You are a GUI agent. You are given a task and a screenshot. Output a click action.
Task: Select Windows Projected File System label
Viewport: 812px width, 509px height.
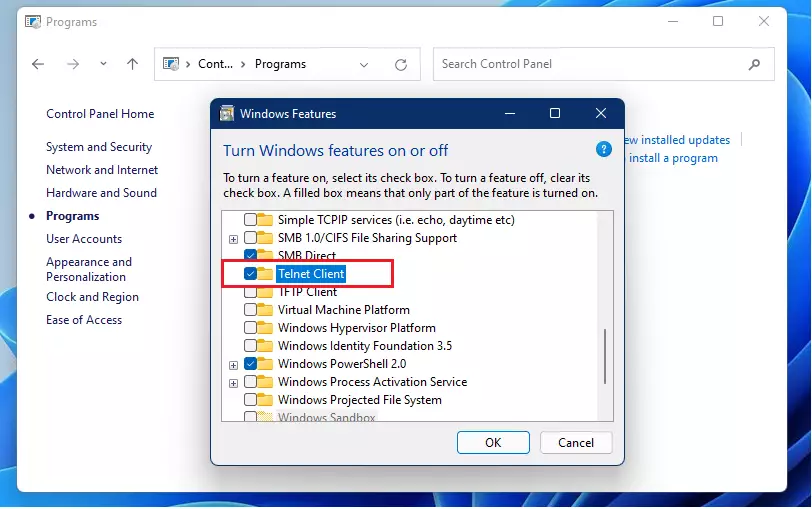click(x=360, y=400)
